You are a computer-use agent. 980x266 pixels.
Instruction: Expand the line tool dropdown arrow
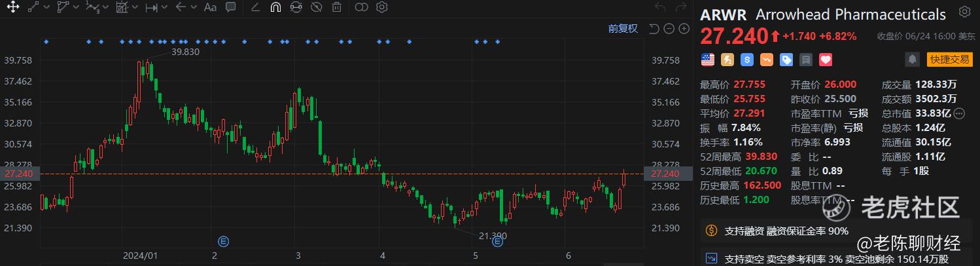click(47, 8)
